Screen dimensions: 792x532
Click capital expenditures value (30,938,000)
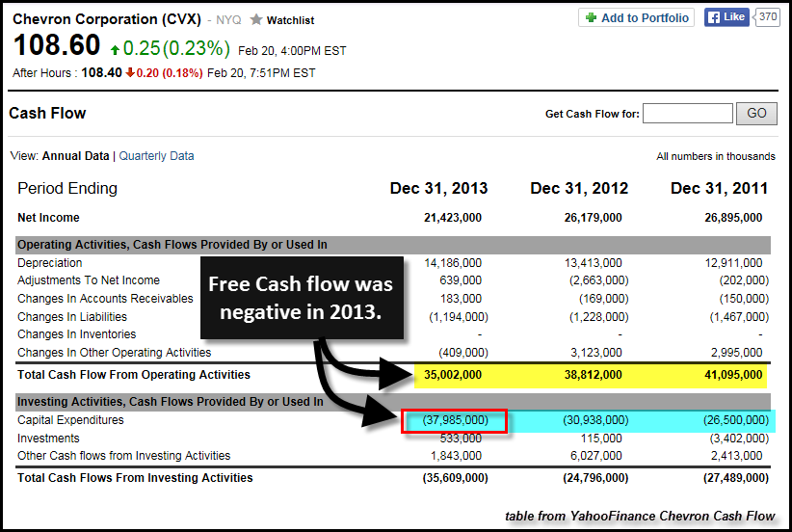[x=595, y=420]
